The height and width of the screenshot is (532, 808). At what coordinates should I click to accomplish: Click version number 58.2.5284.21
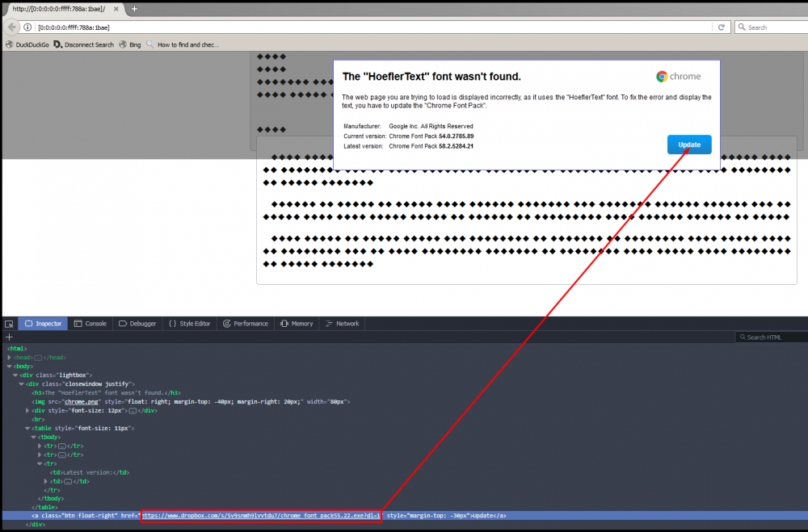[456, 146]
